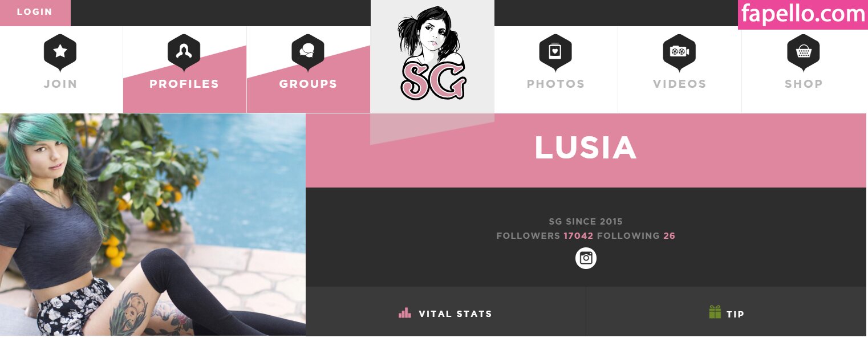Click the Photos menu label
The width and height of the screenshot is (868, 338).
click(x=555, y=84)
